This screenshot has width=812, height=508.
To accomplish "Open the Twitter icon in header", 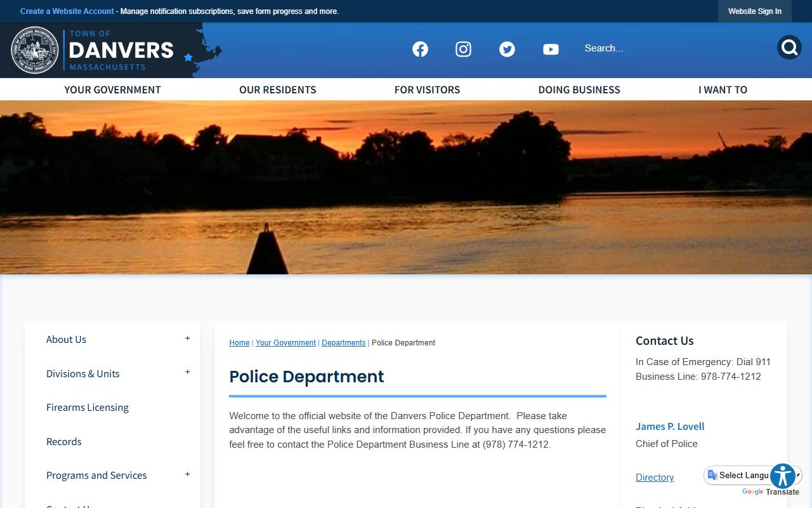I will (507, 49).
